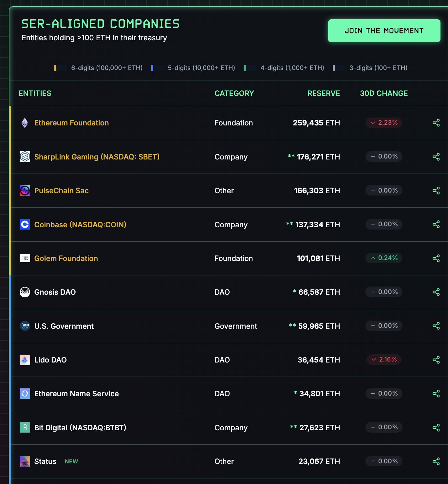This screenshot has width=448, height=484.
Task: Click the 59,965 ETH reserve value
Action: [x=319, y=326]
